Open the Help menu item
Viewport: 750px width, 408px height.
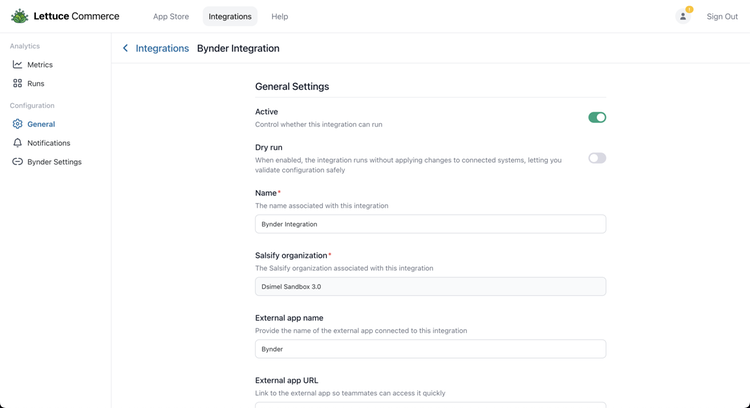click(280, 17)
